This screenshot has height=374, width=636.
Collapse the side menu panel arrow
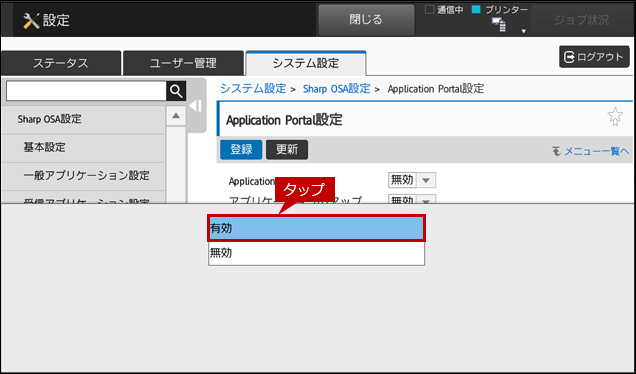pos(196,106)
